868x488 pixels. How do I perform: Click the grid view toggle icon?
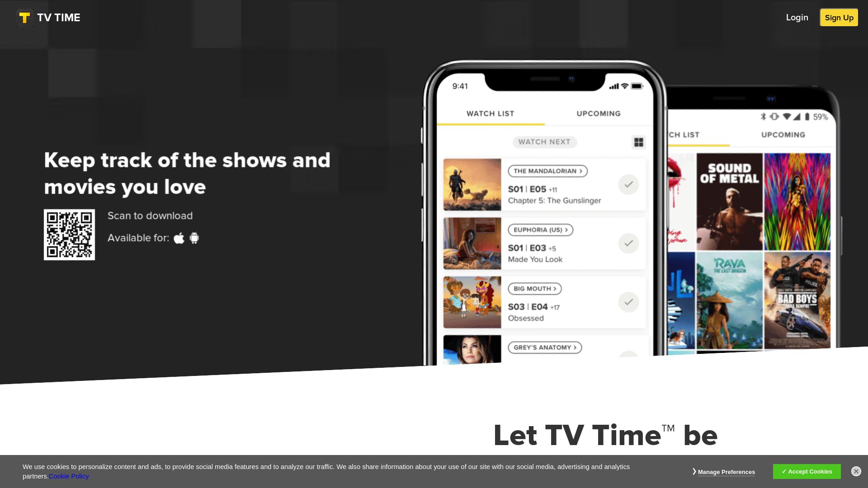click(637, 142)
